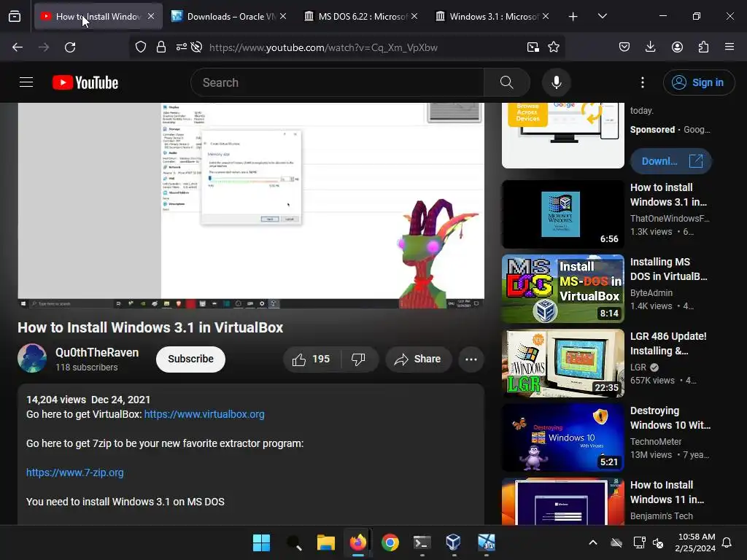The height and width of the screenshot is (560, 747).
Task: Like the video with thumbs up
Action: 312,359
